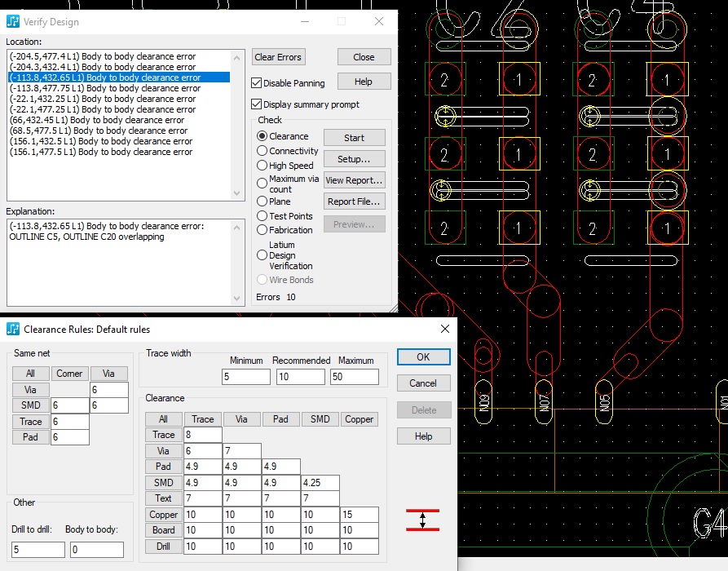Click the Minimum trace width field
This screenshot has width=728, height=571.
245,377
